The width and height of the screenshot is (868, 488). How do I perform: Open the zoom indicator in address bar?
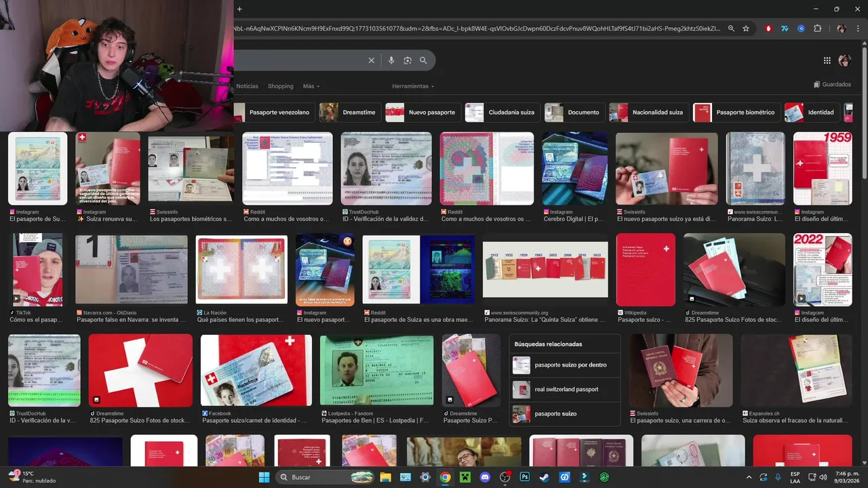click(731, 28)
